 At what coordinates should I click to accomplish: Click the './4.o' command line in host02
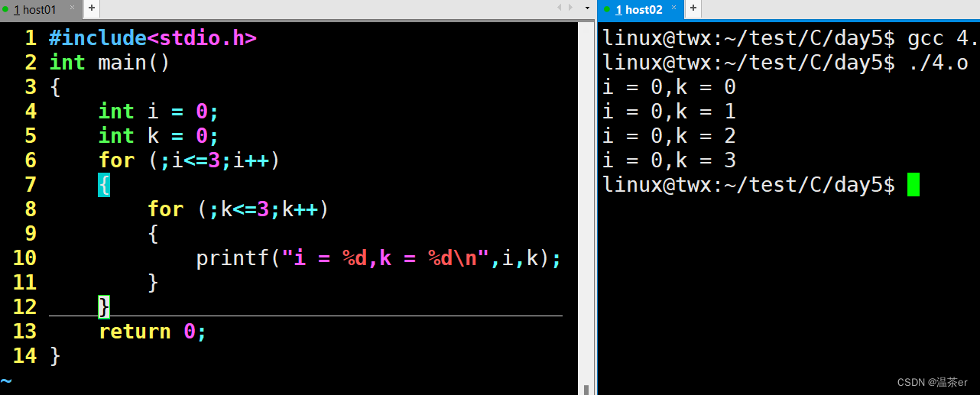point(786,63)
